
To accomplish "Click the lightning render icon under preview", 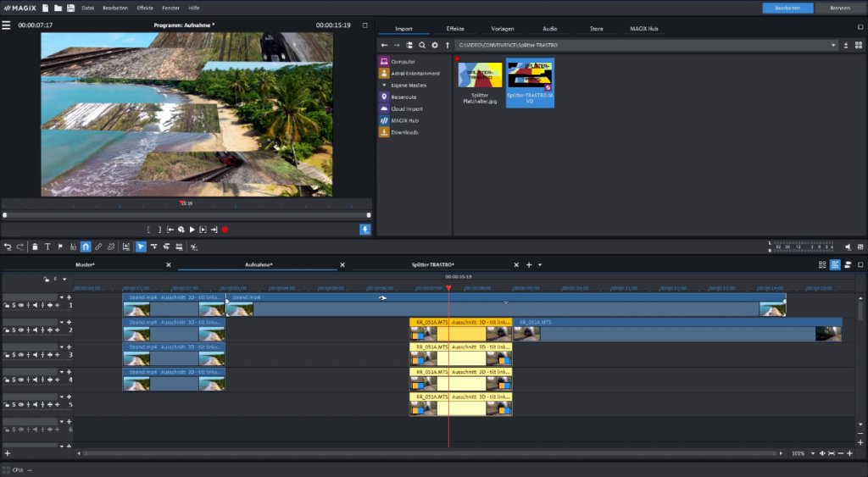I will [364, 230].
